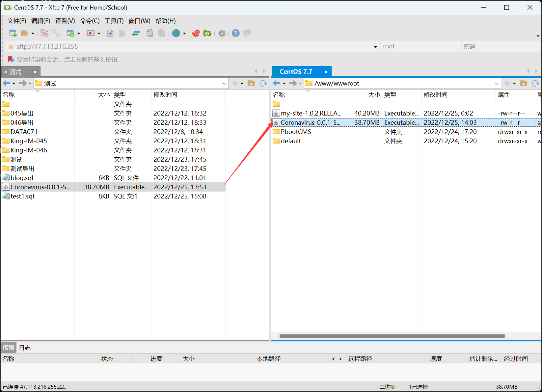Refresh the local 测试 pane
This screenshot has height=392, width=542.
click(x=263, y=83)
